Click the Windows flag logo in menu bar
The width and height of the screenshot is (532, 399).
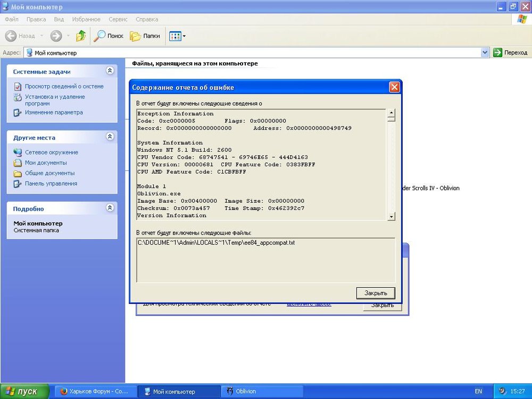pyautogui.click(x=521, y=19)
